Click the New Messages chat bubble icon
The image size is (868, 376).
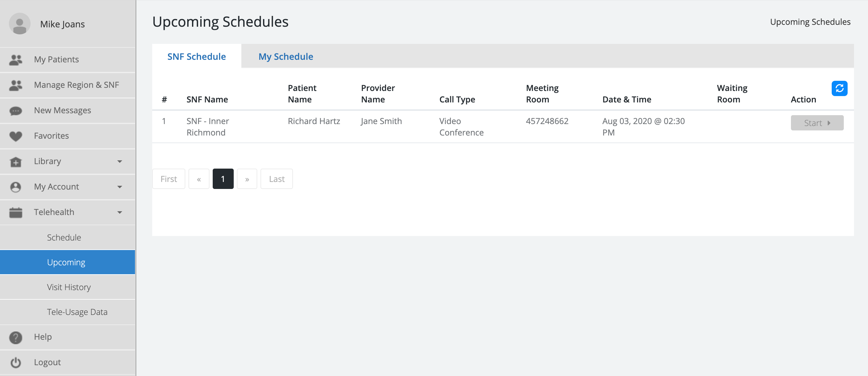[16, 111]
